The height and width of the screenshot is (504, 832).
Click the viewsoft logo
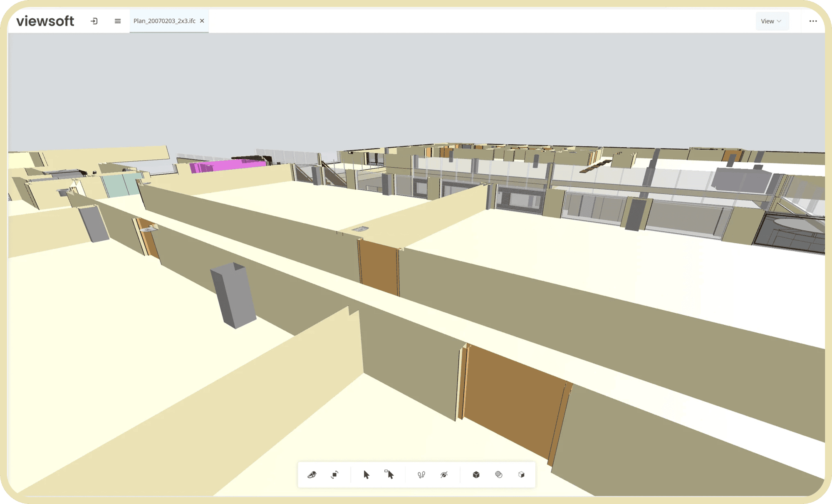click(45, 21)
